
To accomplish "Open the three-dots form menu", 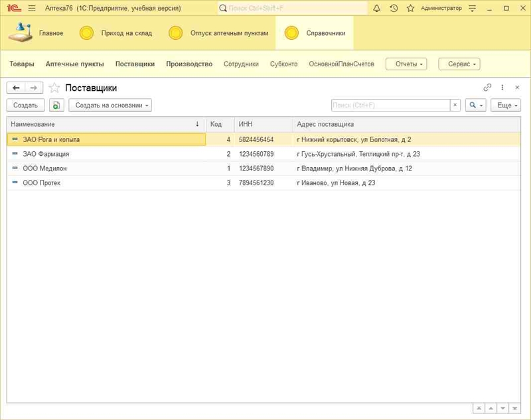I will pos(502,88).
